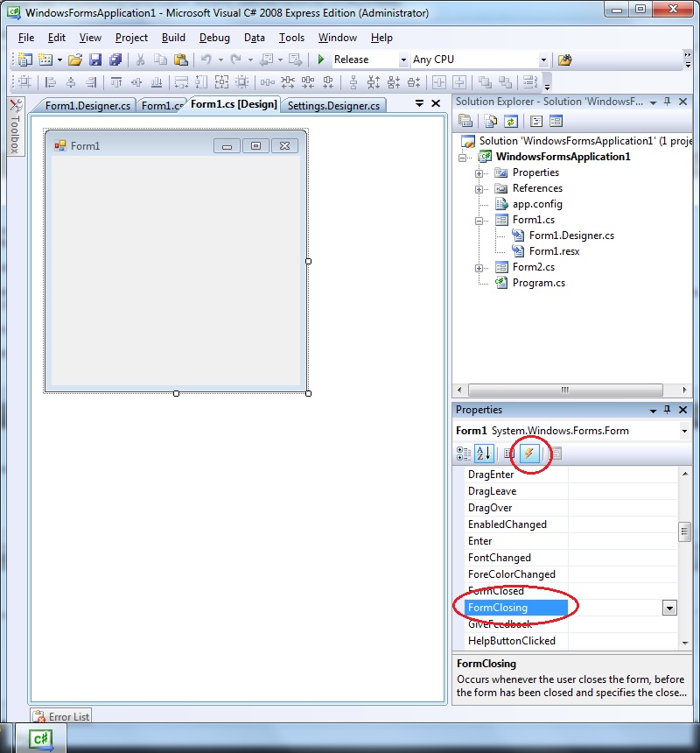Toggle Categorized view in Properties panel
Screen dimensions: 700x753
[464, 454]
